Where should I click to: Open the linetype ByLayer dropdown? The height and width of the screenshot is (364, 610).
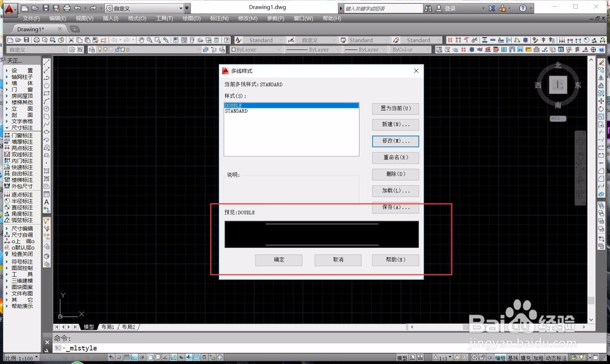tap(312, 49)
